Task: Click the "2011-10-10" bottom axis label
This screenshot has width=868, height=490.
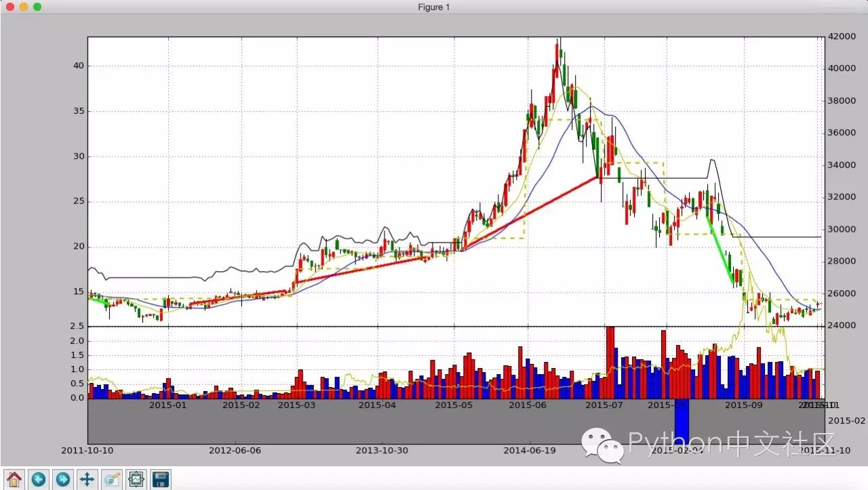Action: tap(87, 450)
